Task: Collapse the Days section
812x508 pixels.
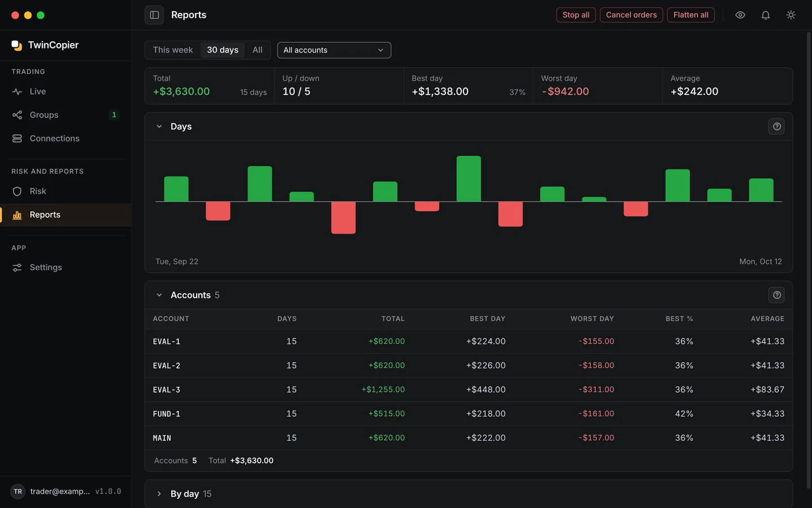Action: point(159,126)
